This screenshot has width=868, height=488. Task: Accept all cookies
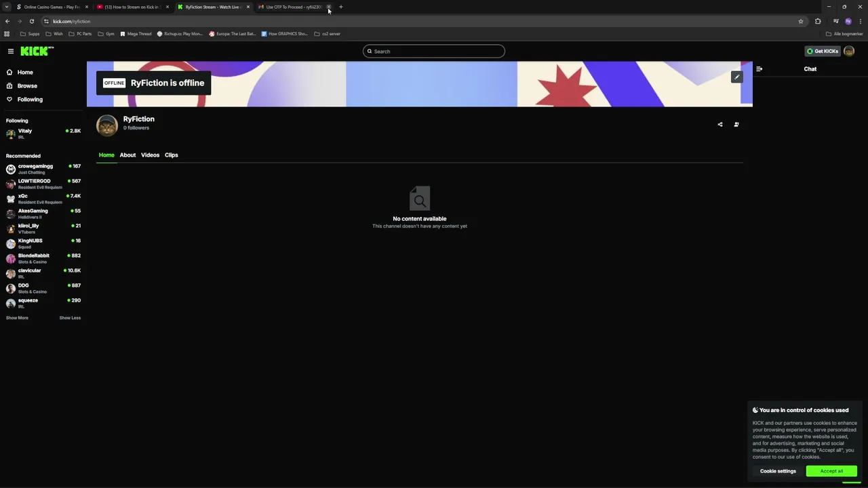point(831,471)
